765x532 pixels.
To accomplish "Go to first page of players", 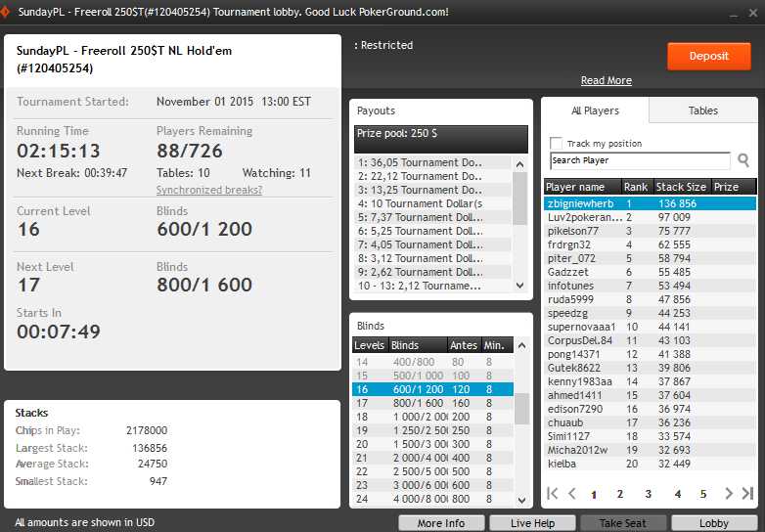I will pos(554,494).
